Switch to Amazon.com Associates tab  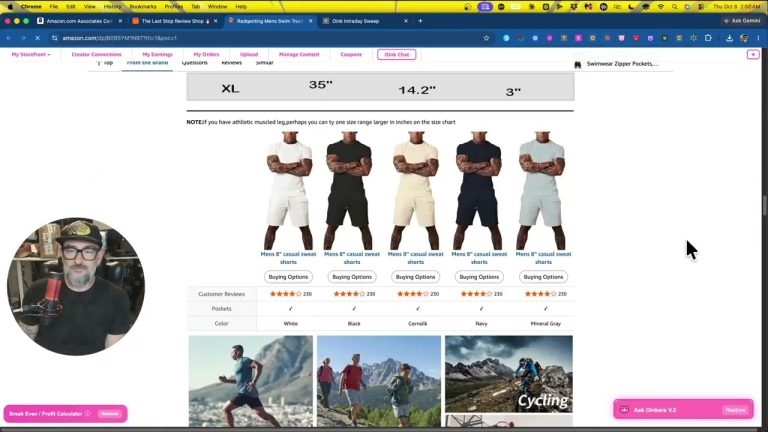(79, 21)
